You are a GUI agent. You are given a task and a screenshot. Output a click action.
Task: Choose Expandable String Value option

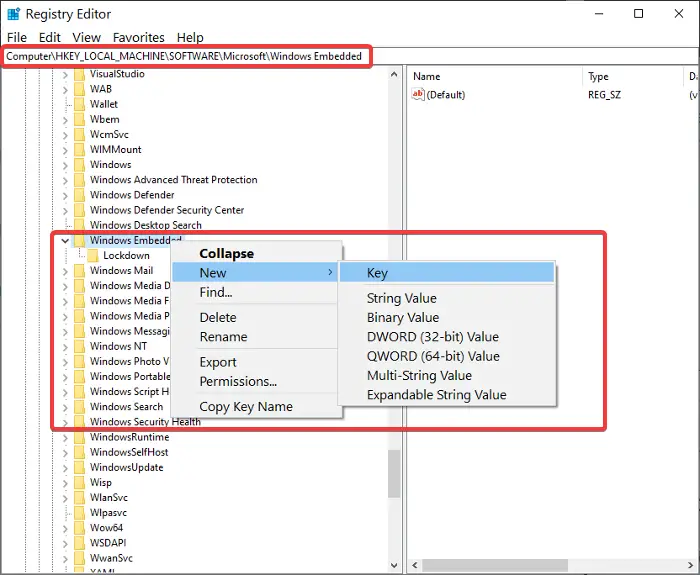446,395
